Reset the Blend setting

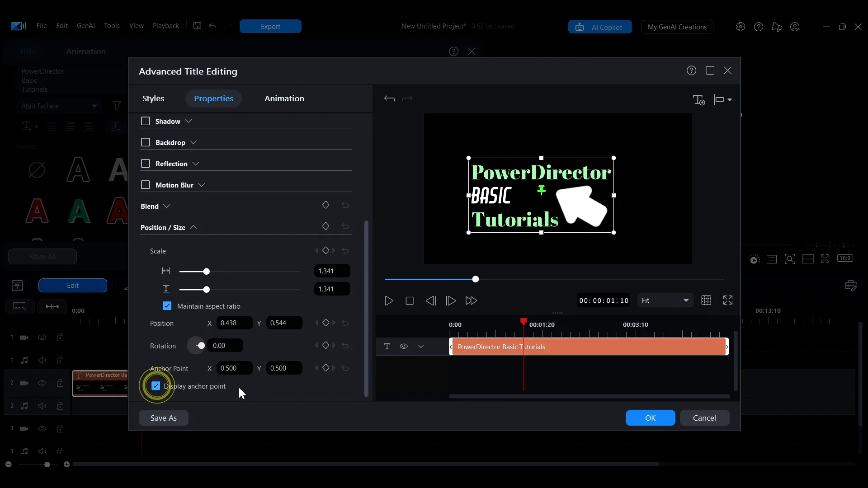(x=345, y=206)
